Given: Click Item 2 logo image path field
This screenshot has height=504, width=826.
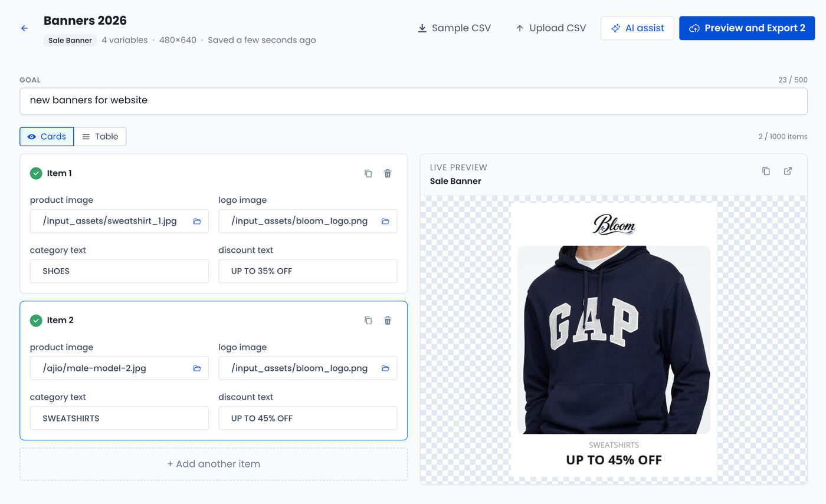Looking at the screenshot, I should point(307,368).
